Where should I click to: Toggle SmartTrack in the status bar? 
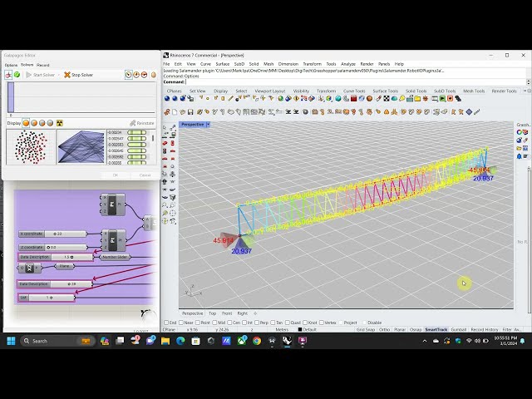(x=436, y=329)
